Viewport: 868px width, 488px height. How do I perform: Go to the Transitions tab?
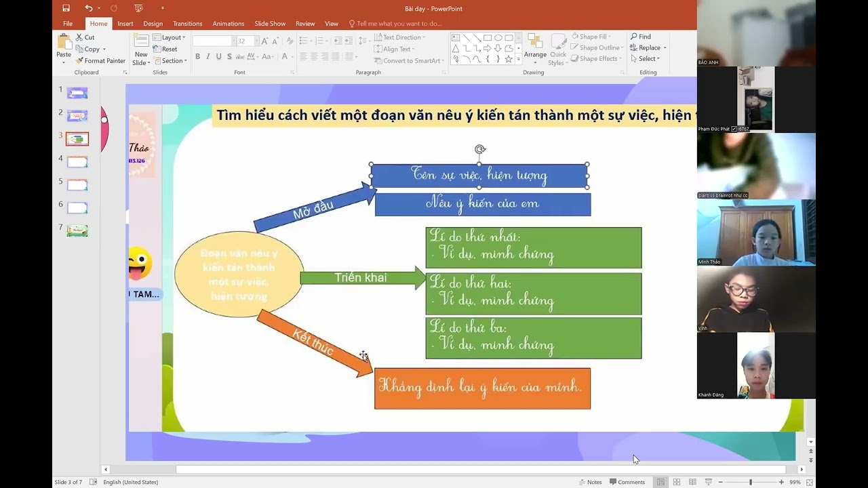[x=187, y=23]
